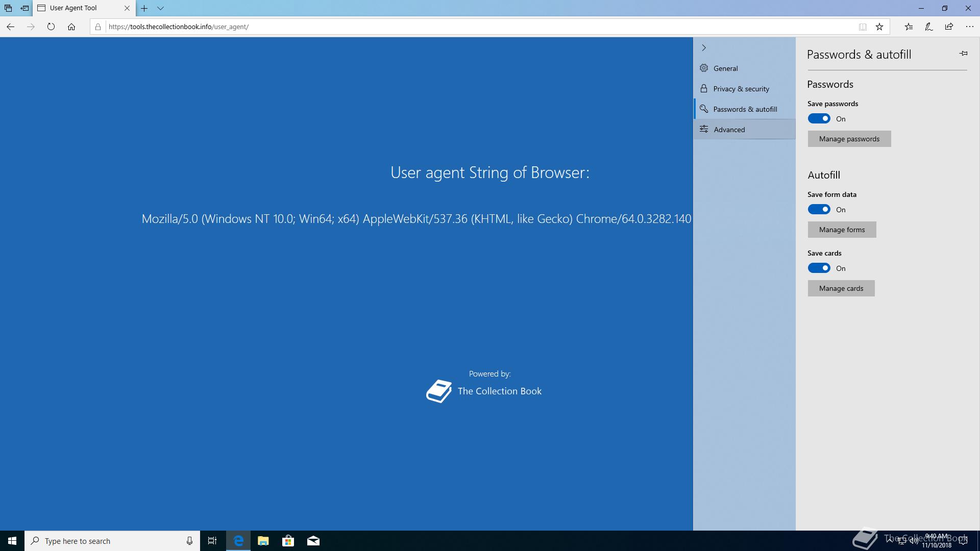Show tab previews chevron
This screenshot has width=980, height=551.
tap(160, 8)
